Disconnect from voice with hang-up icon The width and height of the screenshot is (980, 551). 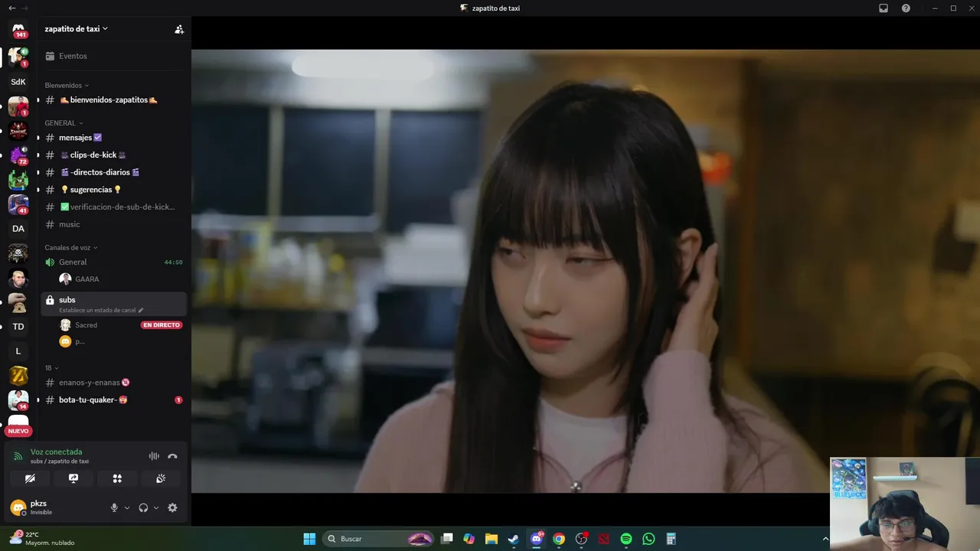click(172, 456)
